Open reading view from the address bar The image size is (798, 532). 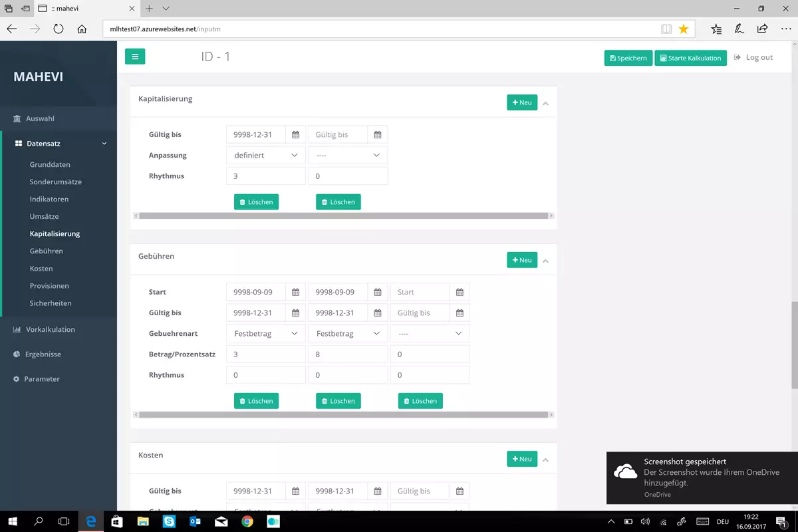(666, 29)
